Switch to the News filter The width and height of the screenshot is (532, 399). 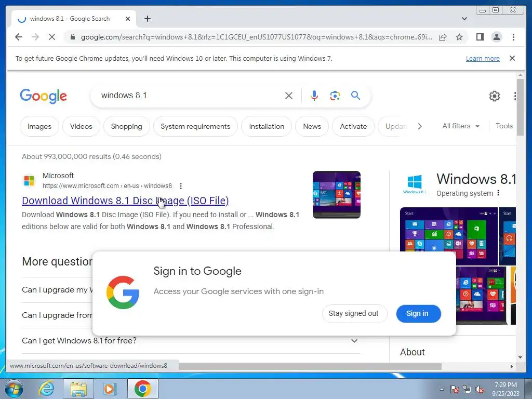(x=312, y=126)
